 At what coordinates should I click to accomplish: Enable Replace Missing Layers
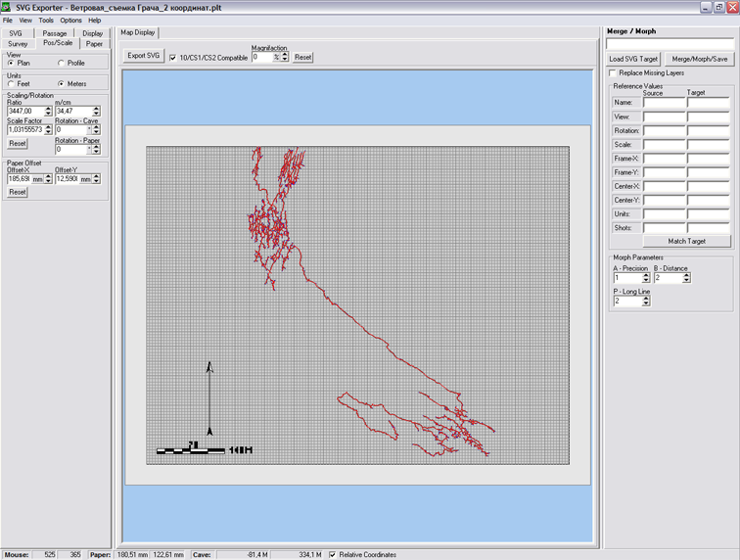point(613,73)
